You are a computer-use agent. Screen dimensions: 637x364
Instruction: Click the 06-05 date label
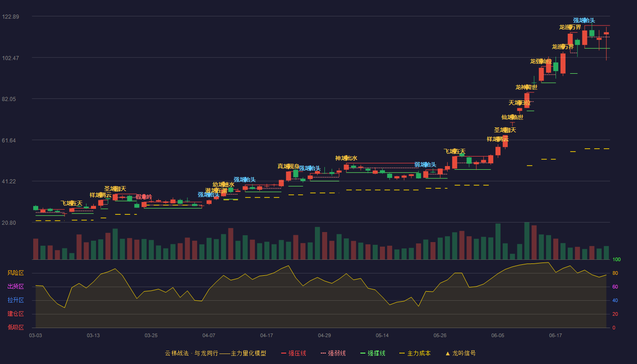click(498, 335)
